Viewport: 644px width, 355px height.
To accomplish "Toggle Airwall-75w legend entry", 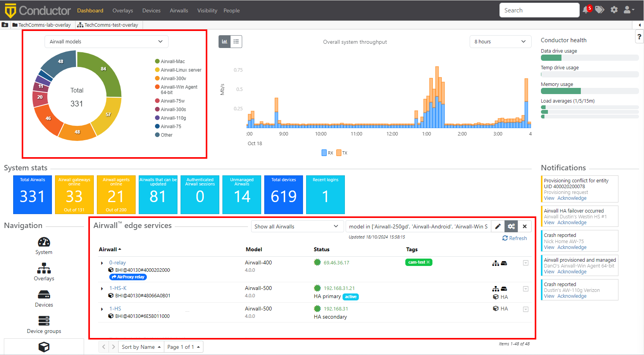I will (170, 101).
